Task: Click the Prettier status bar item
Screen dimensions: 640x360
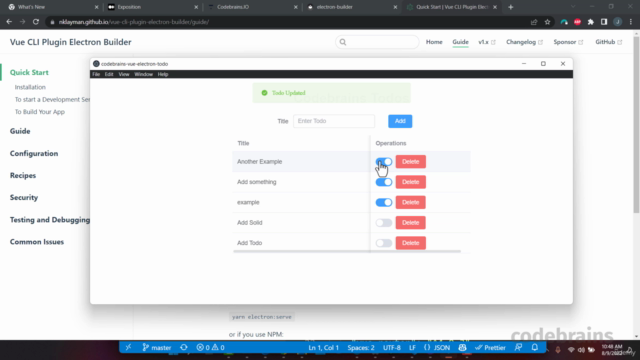Action: click(x=490, y=348)
